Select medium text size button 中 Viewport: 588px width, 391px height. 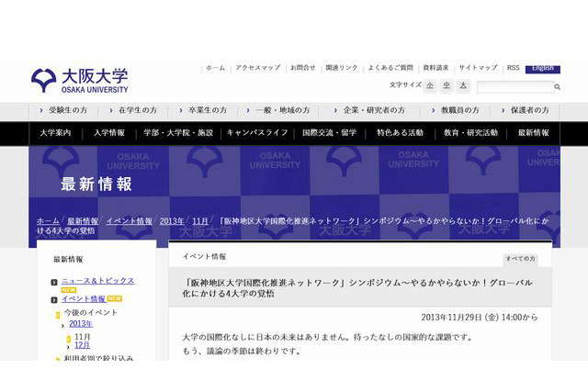coord(447,85)
